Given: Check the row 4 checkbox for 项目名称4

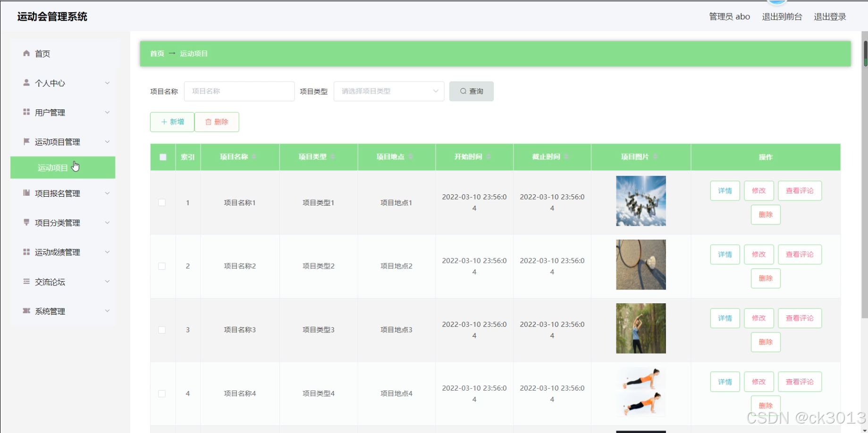Looking at the screenshot, I should point(162,393).
